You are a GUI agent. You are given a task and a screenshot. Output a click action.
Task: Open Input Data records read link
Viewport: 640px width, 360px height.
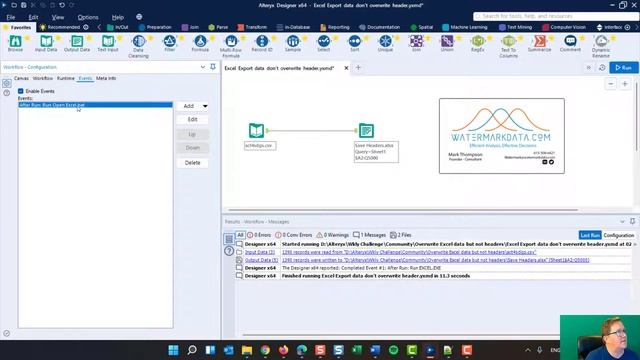point(409,252)
